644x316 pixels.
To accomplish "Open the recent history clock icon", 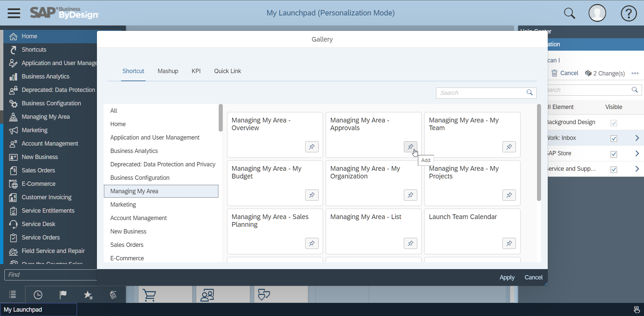I will click(x=38, y=295).
